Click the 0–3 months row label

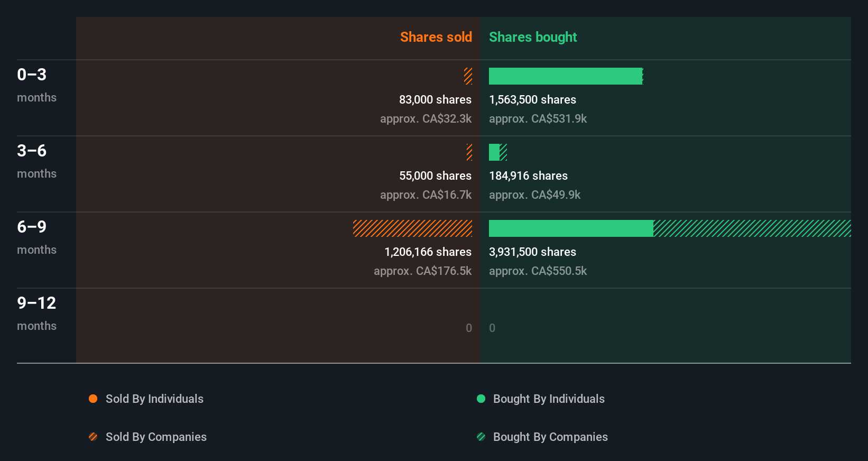pyautogui.click(x=36, y=85)
